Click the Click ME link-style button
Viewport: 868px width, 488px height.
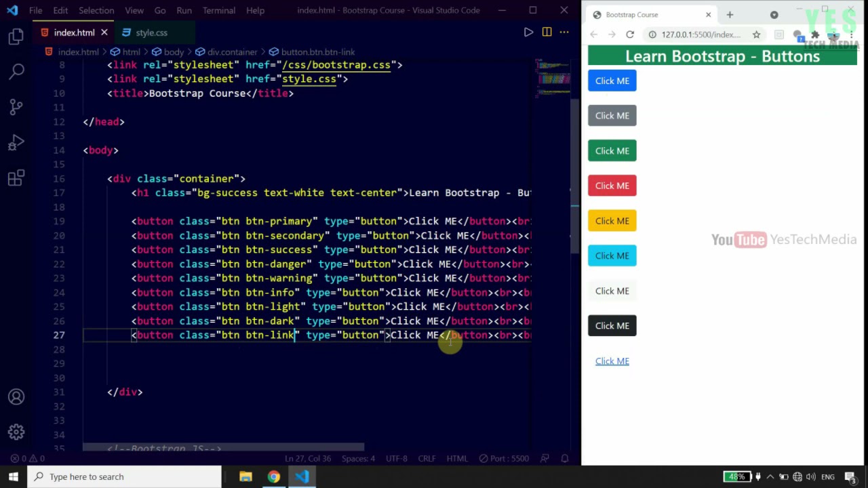coord(612,361)
